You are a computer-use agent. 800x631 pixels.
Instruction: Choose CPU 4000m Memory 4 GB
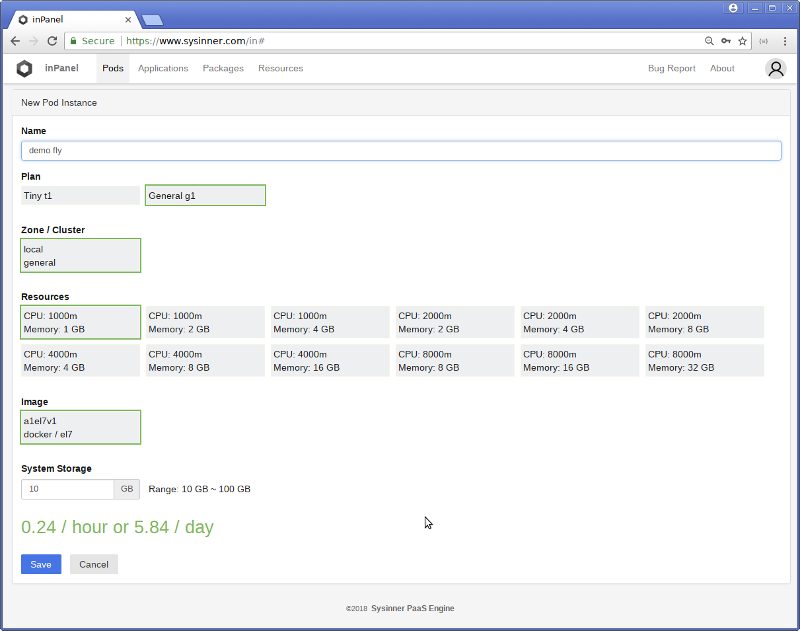pos(80,361)
